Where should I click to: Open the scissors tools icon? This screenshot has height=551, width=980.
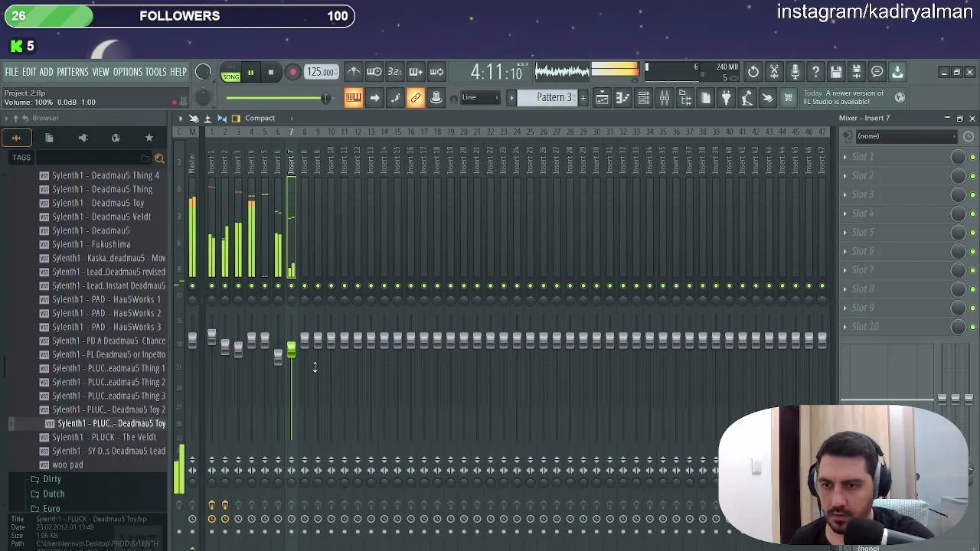pyautogui.click(x=774, y=72)
